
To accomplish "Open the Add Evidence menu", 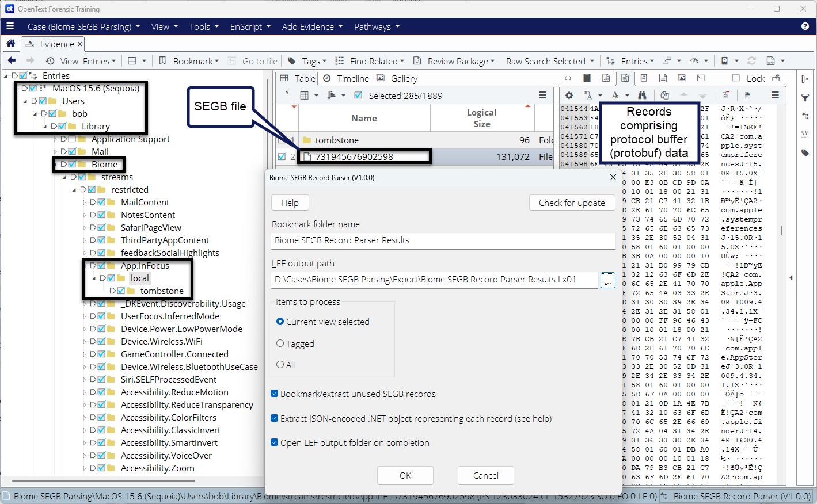I will [x=312, y=26].
